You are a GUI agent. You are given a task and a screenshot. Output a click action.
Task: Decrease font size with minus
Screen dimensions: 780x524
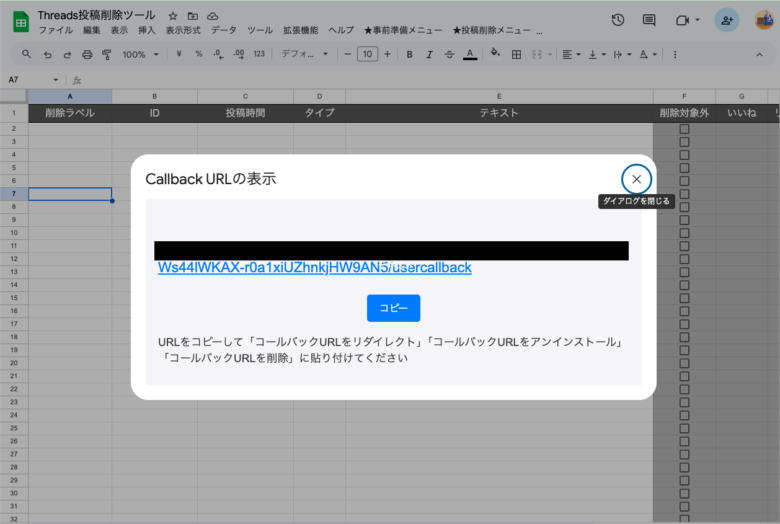point(348,54)
